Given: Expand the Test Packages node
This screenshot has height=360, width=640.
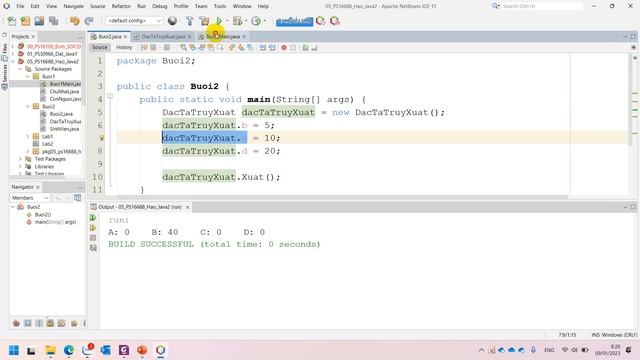Looking at the screenshot, I should tap(20, 159).
